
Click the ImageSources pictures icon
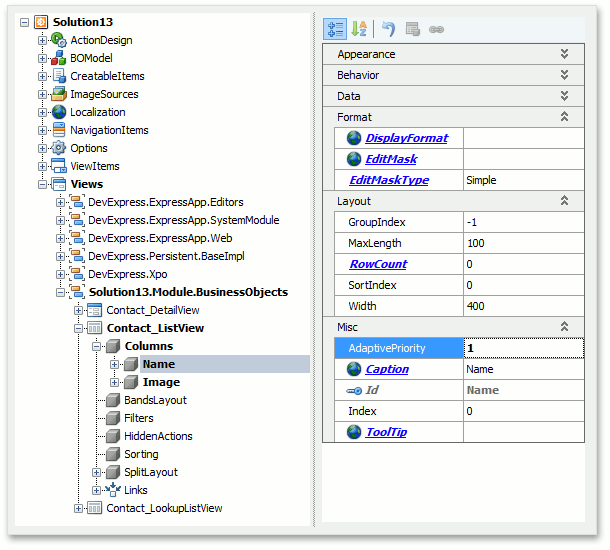pyautogui.click(x=59, y=94)
